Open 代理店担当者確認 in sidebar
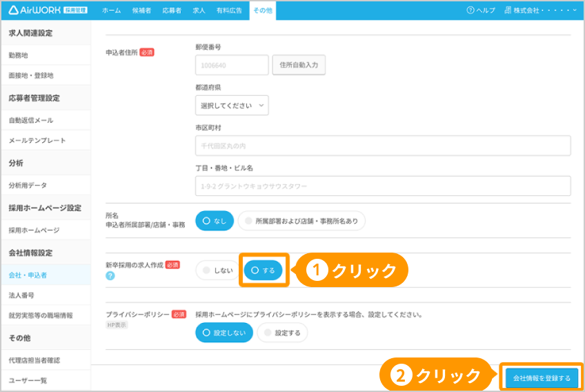 (x=46, y=360)
